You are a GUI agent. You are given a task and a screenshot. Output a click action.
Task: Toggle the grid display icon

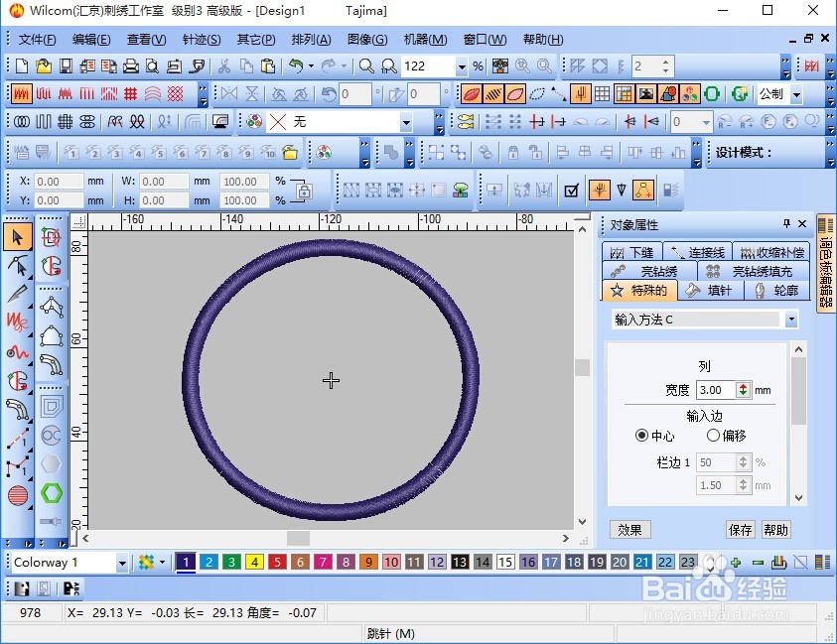pyautogui.click(x=603, y=94)
